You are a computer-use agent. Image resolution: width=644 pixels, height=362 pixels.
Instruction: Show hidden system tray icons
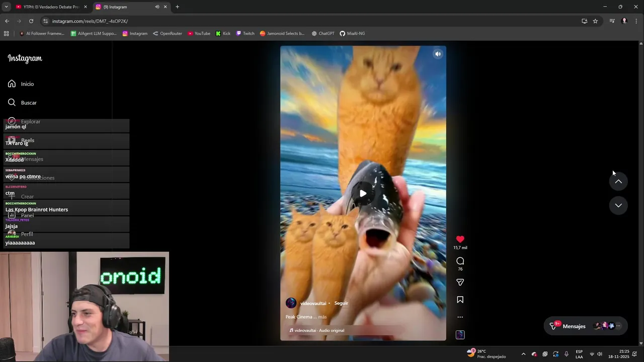pyautogui.click(x=523, y=354)
